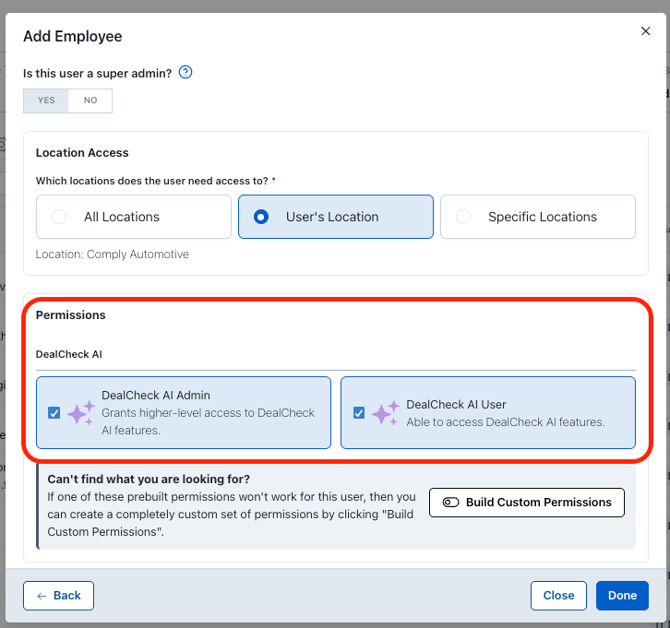Screen dimensions: 670x628
Task: Select YES for super admin
Action: (46, 101)
